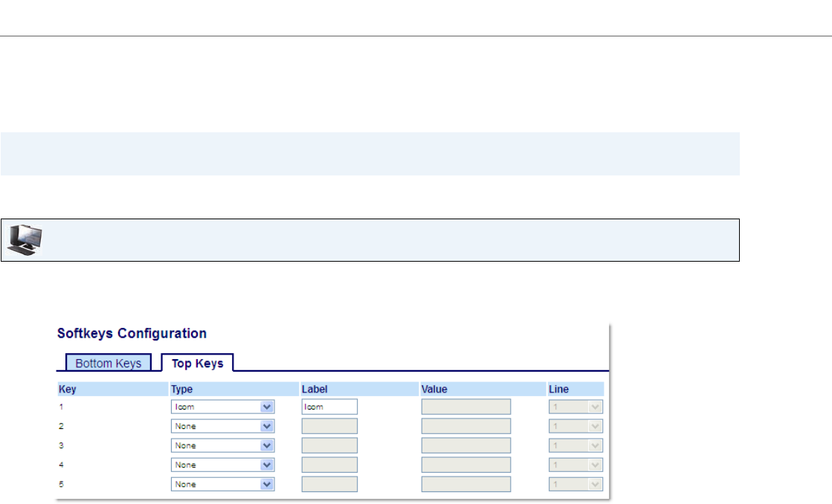This screenshot has height=504, width=832.
Task: Click the Label field for key 2
Action: click(329, 426)
